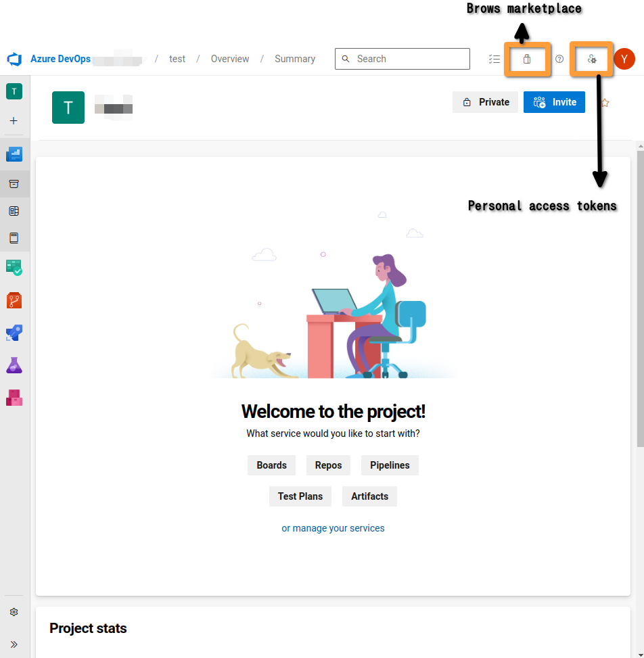Click the 'Project stats' heading
Screen dimensions: 644x658
[88, 628]
